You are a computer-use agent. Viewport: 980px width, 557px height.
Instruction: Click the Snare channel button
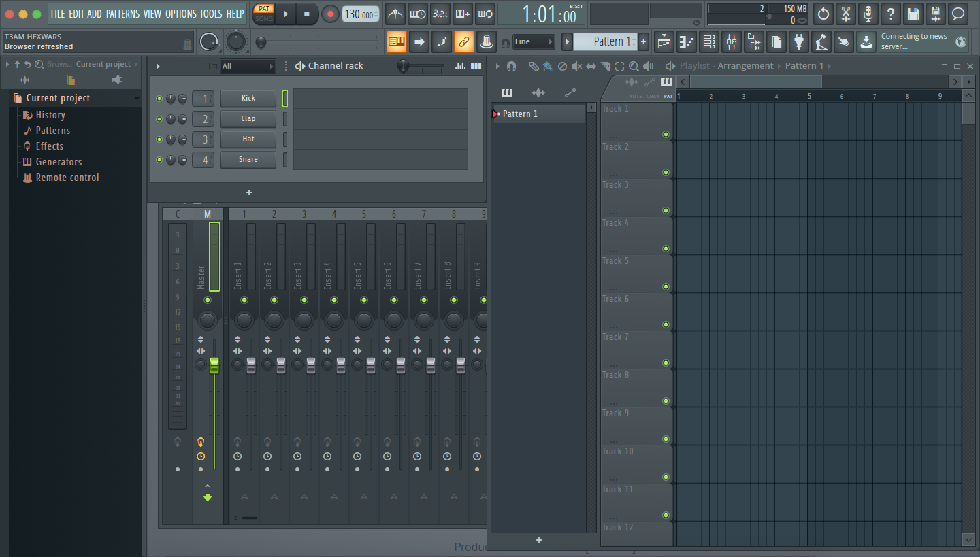click(248, 160)
